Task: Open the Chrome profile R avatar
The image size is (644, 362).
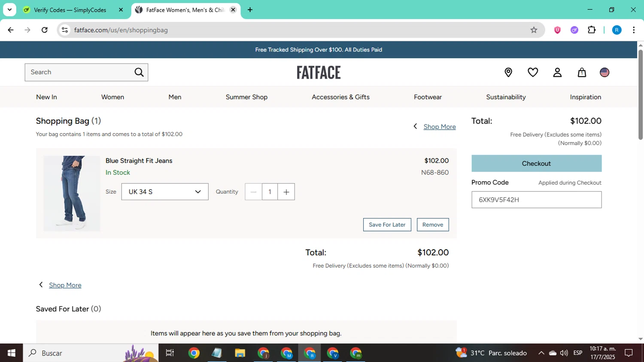Action: (617, 30)
